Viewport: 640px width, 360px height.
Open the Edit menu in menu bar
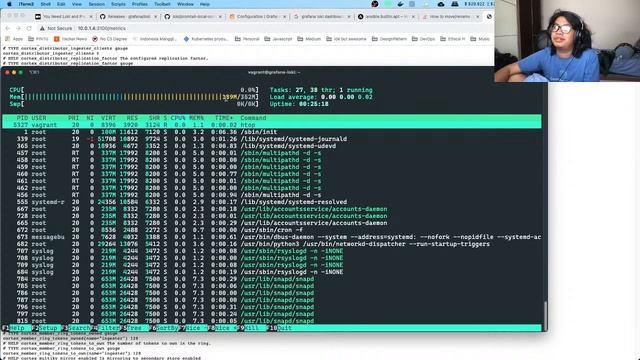pos(61,4)
